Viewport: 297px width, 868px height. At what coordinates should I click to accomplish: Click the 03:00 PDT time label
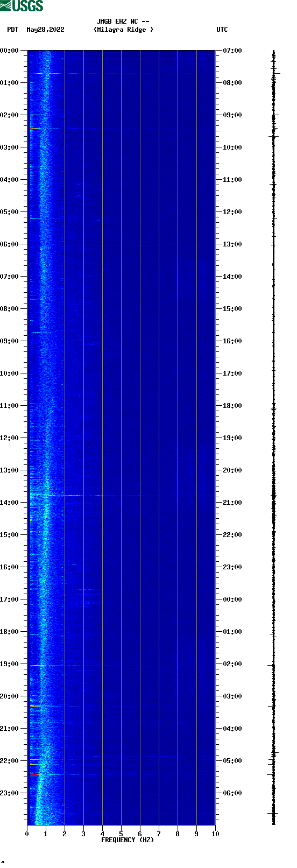pos(10,147)
